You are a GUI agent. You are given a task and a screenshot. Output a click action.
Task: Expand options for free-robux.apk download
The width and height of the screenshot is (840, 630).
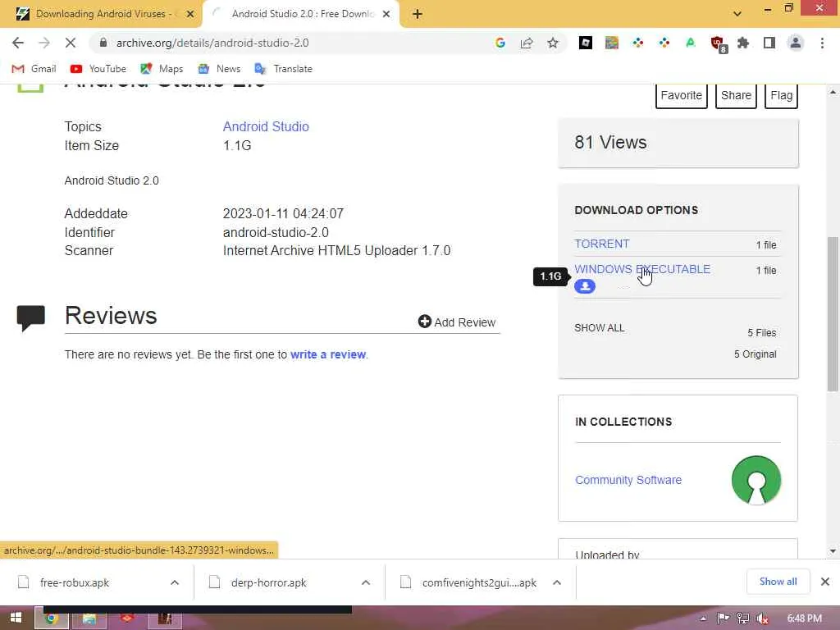click(175, 582)
